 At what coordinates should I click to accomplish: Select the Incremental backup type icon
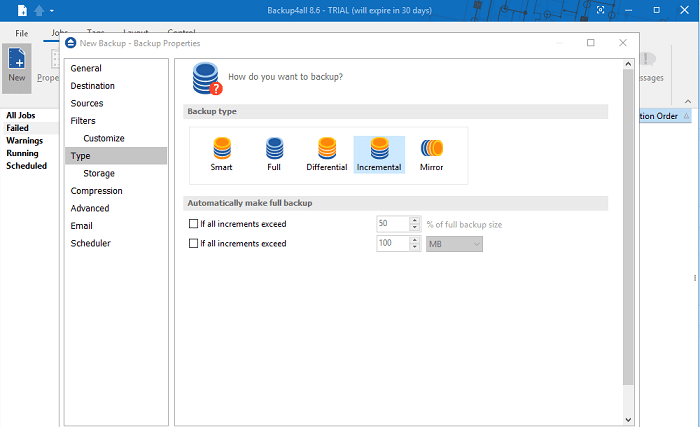point(379,149)
